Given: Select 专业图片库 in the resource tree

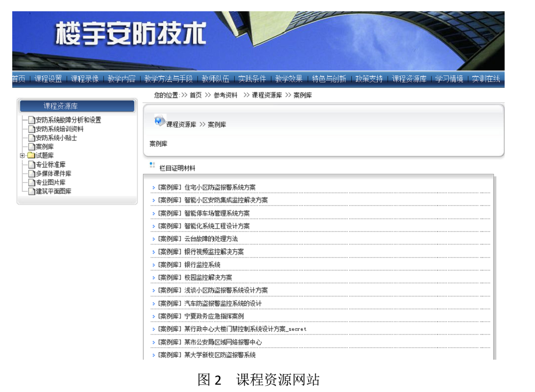Looking at the screenshot, I should tap(50, 182).
